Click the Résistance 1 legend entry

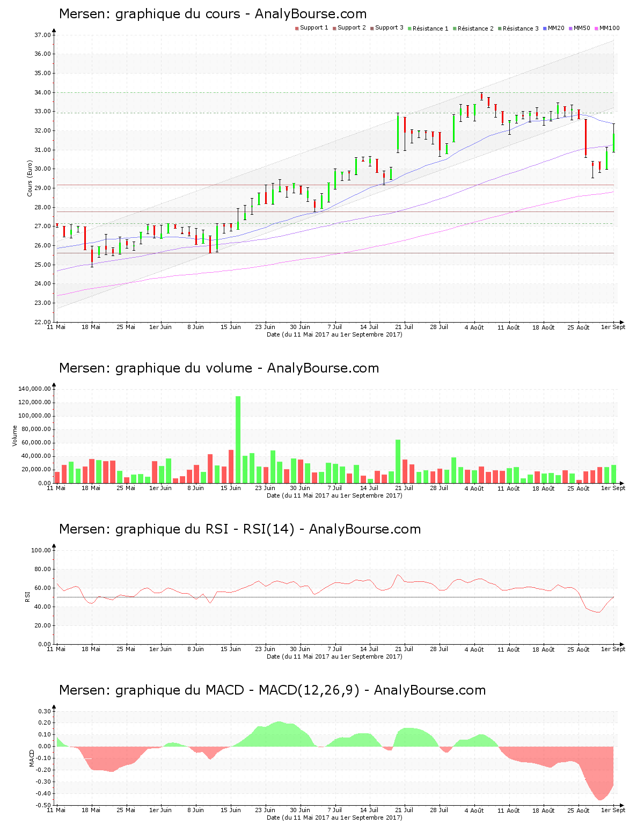428,28
